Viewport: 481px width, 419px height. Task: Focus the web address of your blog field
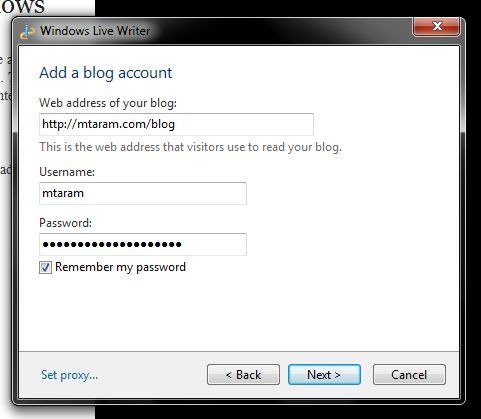pos(176,124)
